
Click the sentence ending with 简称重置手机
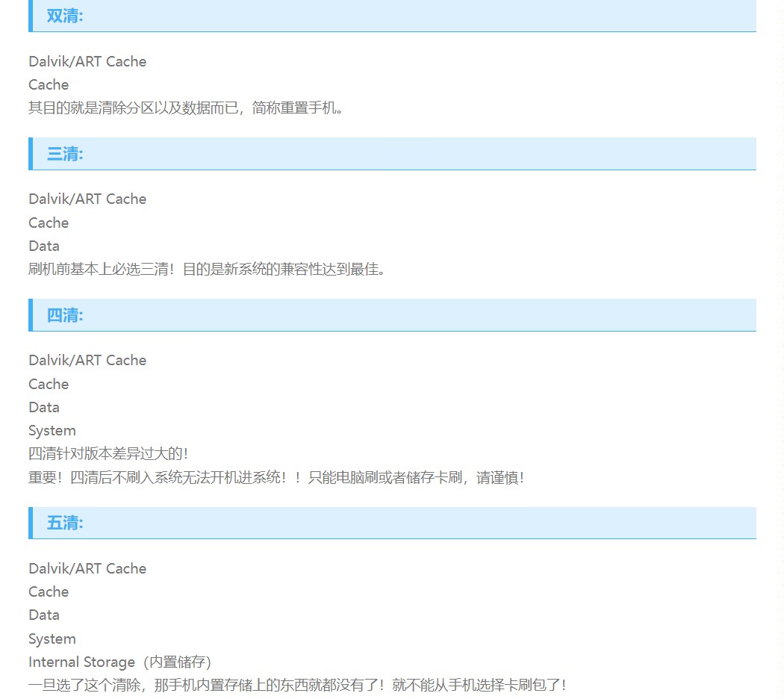187,108
